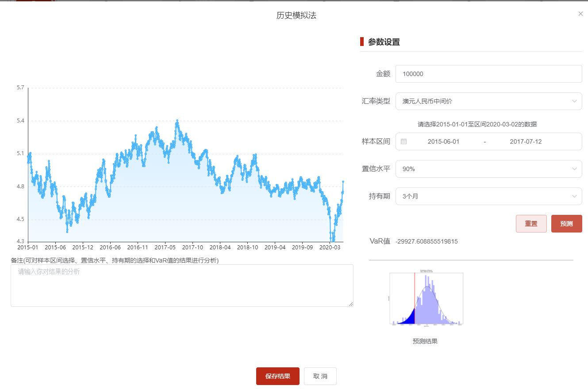Click the 保存结果 save button
The image size is (588, 389).
tap(277, 376)
